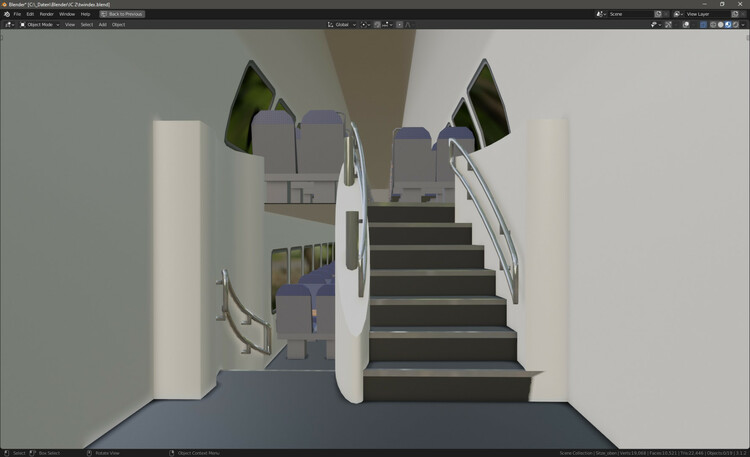Click the Rotate View icon in status bar
The height and width of the screenshot is (457, 750).
pos(89,453)
